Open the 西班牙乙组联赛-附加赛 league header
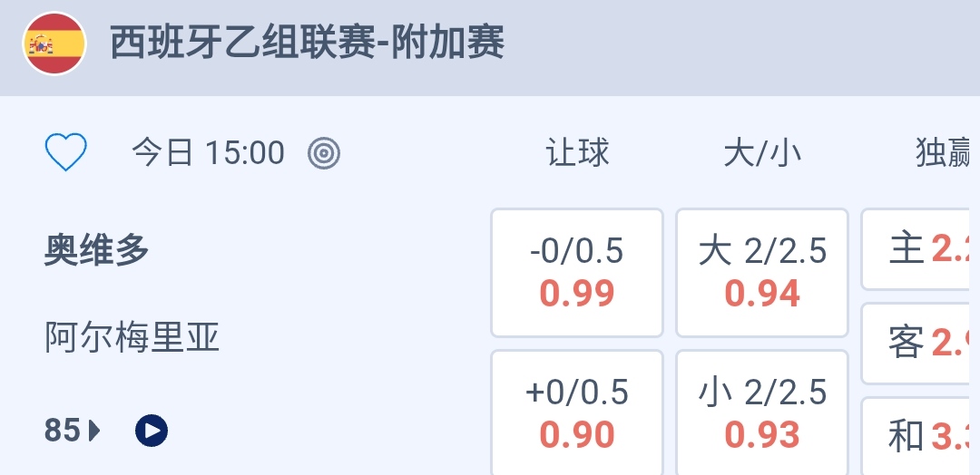This screenshot has height=475, width=980. point(307,44)
